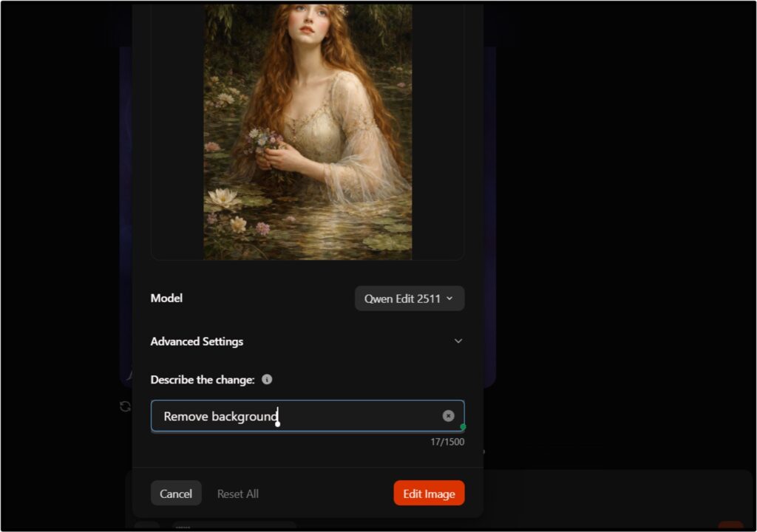Collapse the Advanced Settings panel chevron
Screen dimensions: 757x532
coord(458,341)
